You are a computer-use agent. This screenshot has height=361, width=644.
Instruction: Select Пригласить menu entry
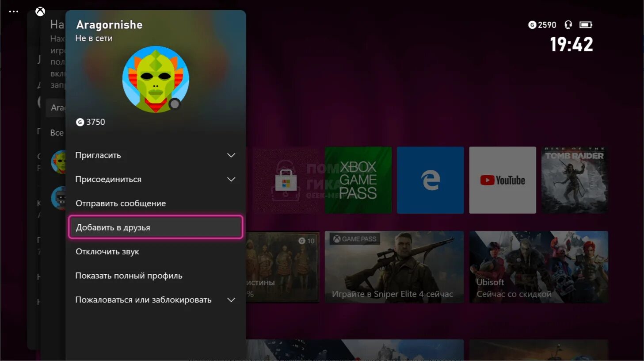[x=156, y=155]
